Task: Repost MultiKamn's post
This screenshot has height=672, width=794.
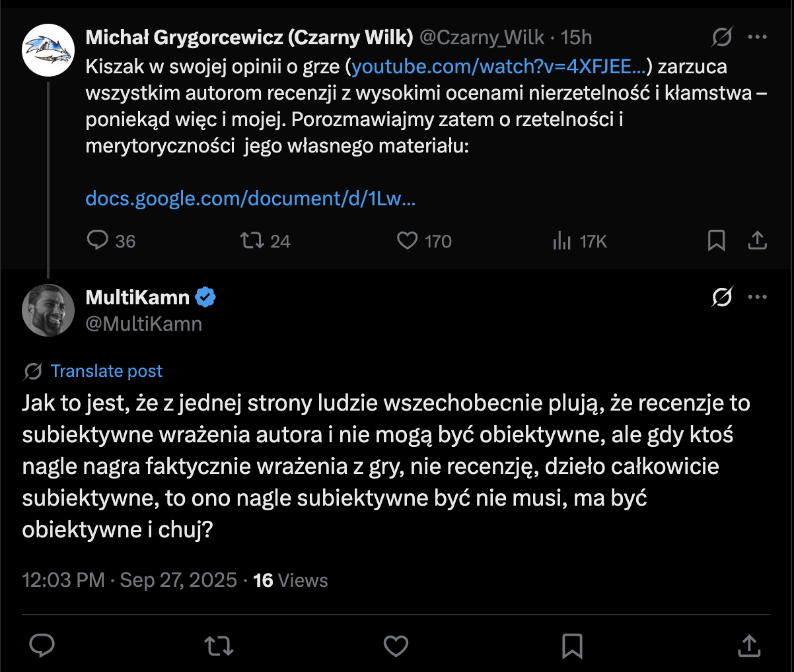Action: 219,646
